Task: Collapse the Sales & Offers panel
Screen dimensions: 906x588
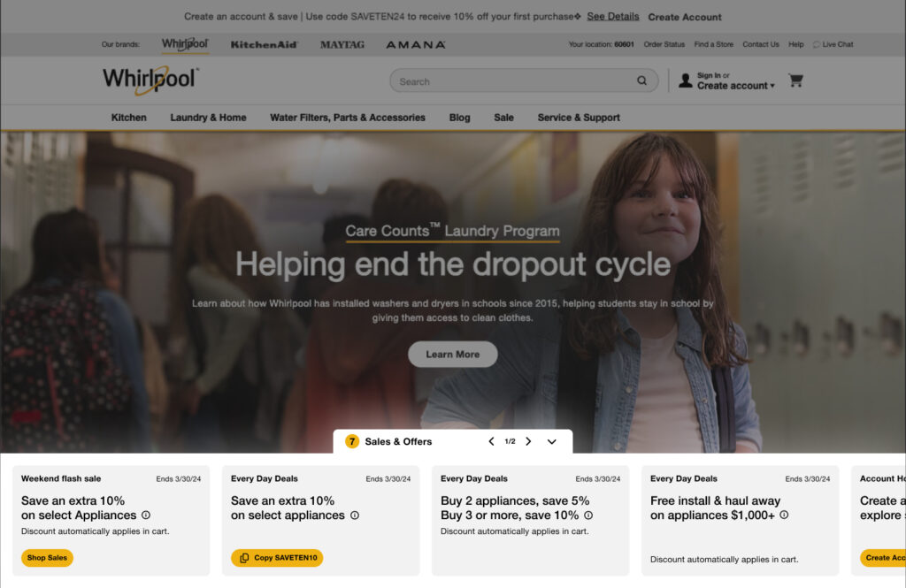Action: coord(551,441)
